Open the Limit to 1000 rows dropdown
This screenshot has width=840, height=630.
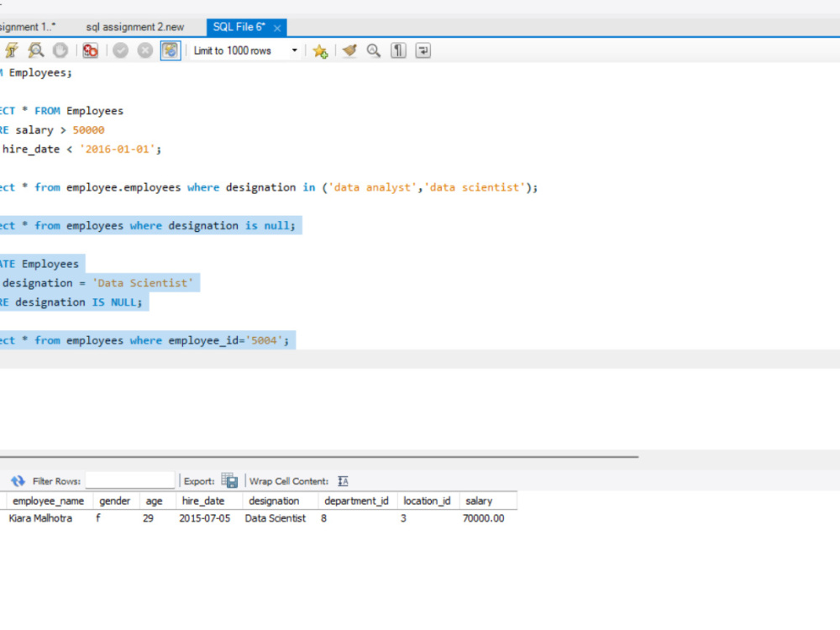pyautogui.click(x=245, y=50)
